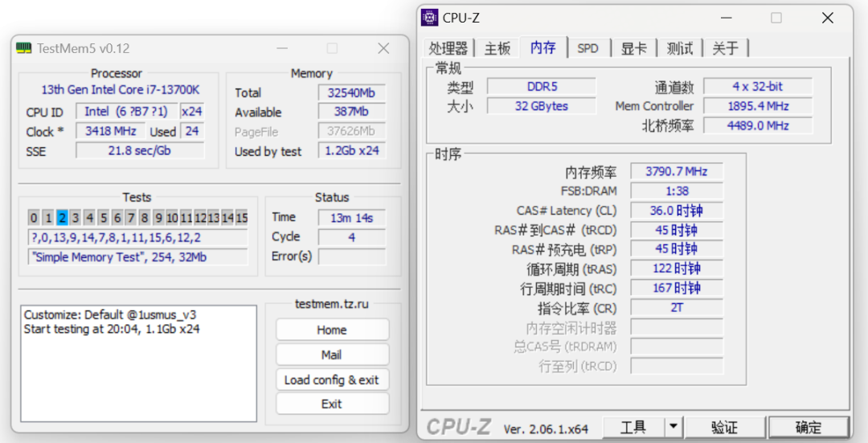Open the 处理器 tab in CPU-Z
Image resolution: width=868 pixels, height=443 pixels.
pos(448,48)
